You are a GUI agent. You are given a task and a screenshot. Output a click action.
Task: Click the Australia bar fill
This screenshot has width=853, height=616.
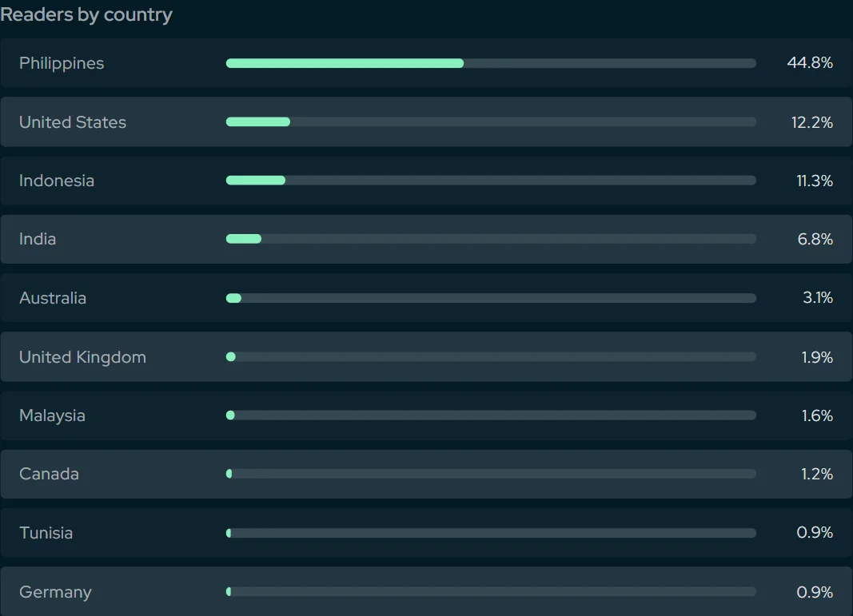(233, 298)
